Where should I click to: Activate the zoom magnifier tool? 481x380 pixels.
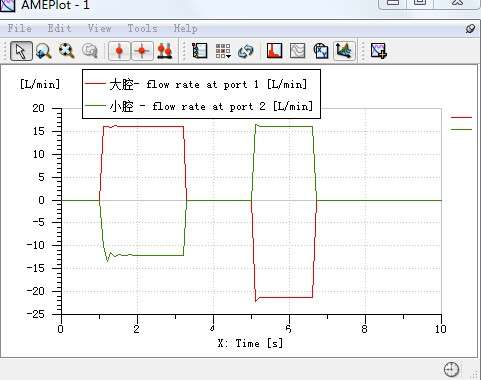(43, 51)
